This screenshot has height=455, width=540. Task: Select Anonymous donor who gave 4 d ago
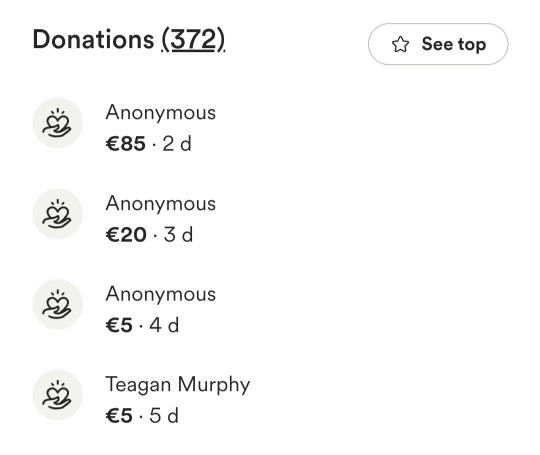[161, 294]
